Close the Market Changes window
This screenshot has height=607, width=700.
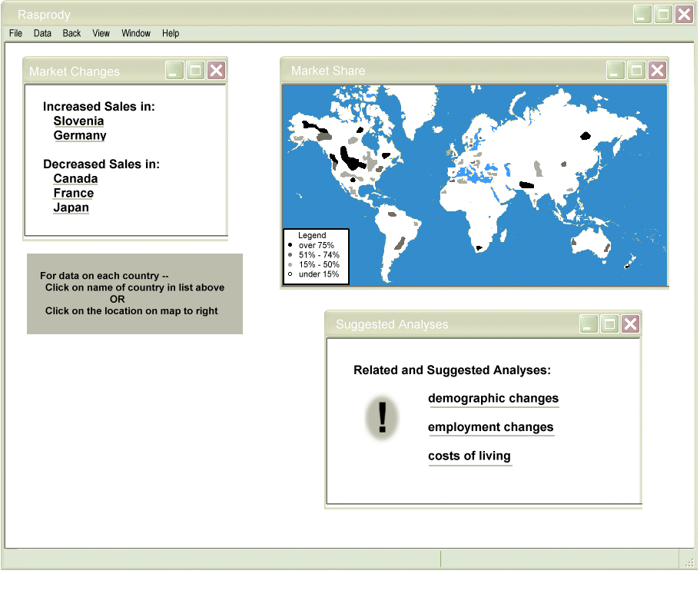[217, 71]
